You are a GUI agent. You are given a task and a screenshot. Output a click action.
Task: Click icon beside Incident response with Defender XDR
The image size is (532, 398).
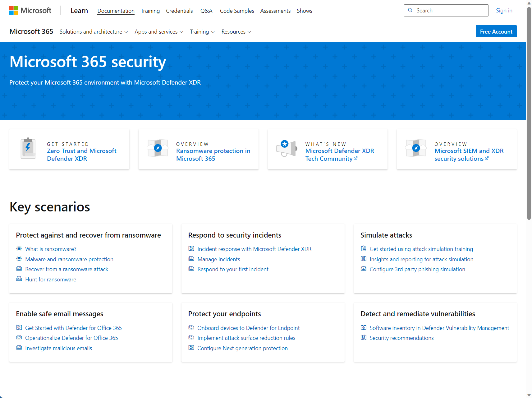tap(191, 248)
